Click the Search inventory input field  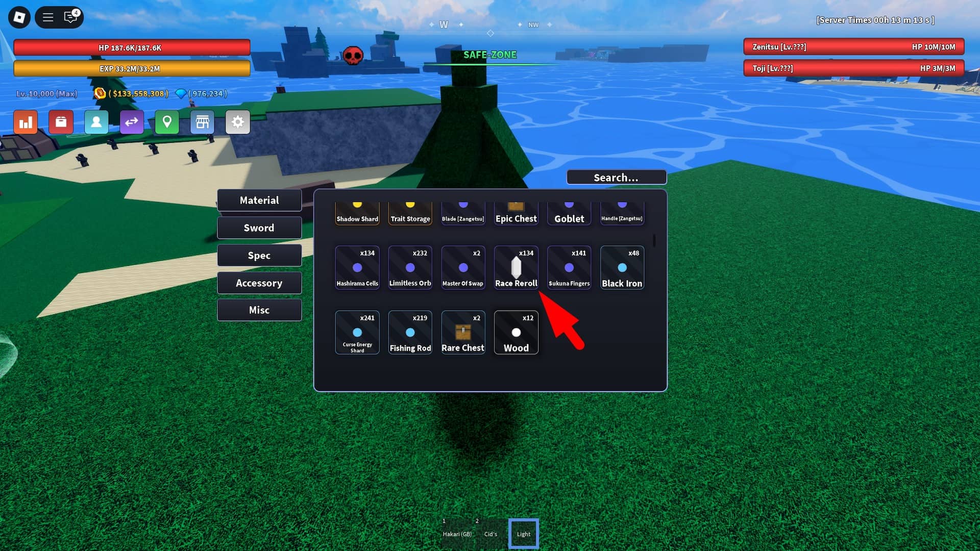point(615,178)
